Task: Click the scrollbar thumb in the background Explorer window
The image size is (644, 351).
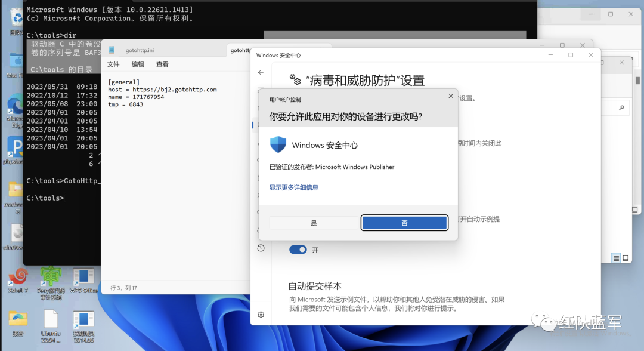Action: pyautogui.click(x=637, y=80)
